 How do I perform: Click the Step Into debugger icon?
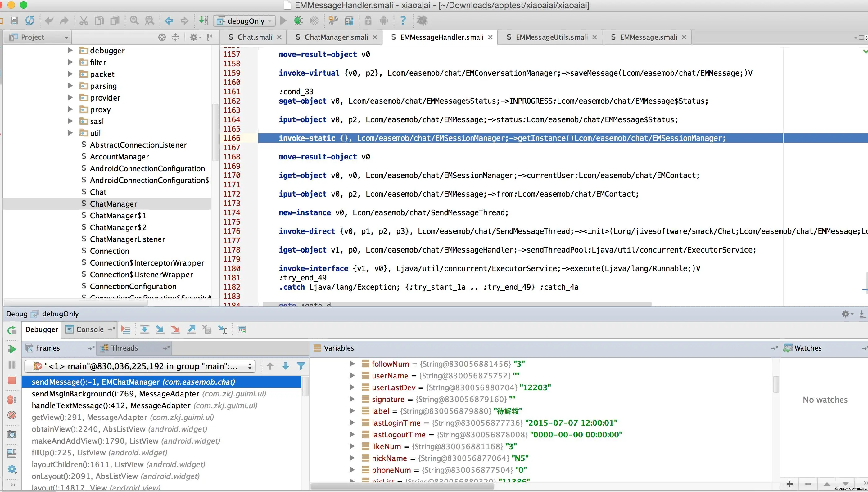click(160, 329)
